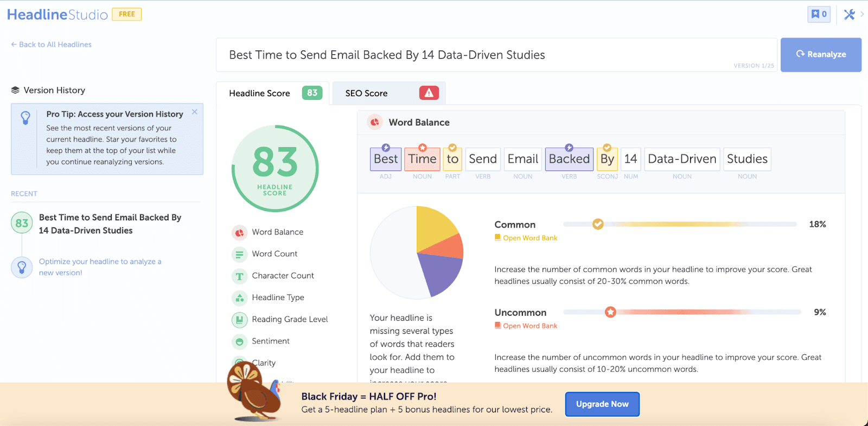The image size is (868, 426).
Task: Click the star badge icon above 'Time'
Action: click(423, 148)
